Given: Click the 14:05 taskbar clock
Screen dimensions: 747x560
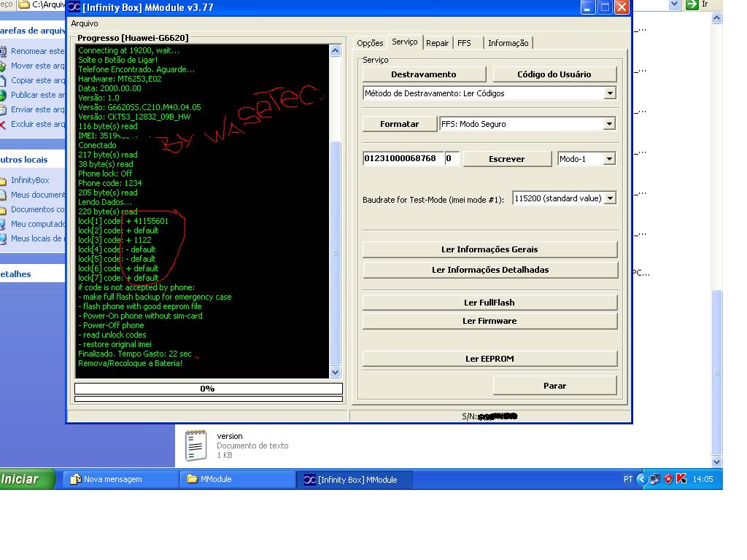Looking at the screenshot, I should tap(703, 479).
